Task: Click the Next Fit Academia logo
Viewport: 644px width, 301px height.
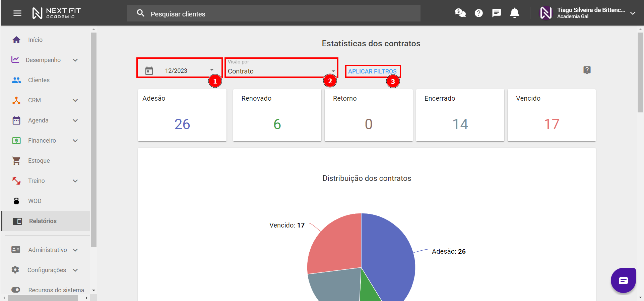Action: click(56, 13)
